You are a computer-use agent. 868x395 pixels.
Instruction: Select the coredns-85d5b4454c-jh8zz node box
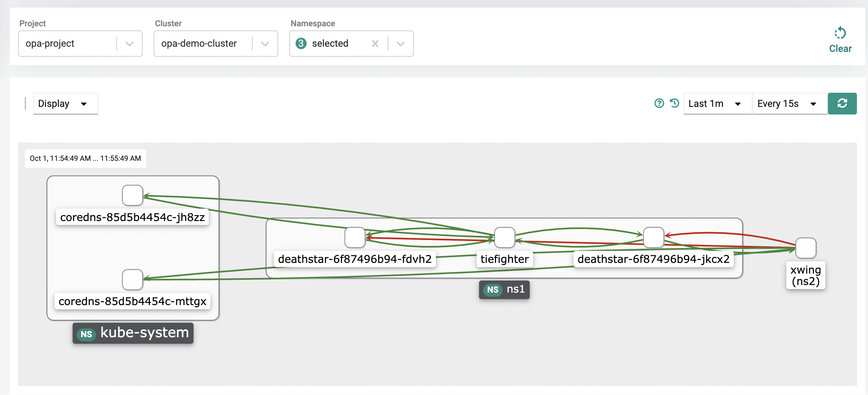point(133,195)
